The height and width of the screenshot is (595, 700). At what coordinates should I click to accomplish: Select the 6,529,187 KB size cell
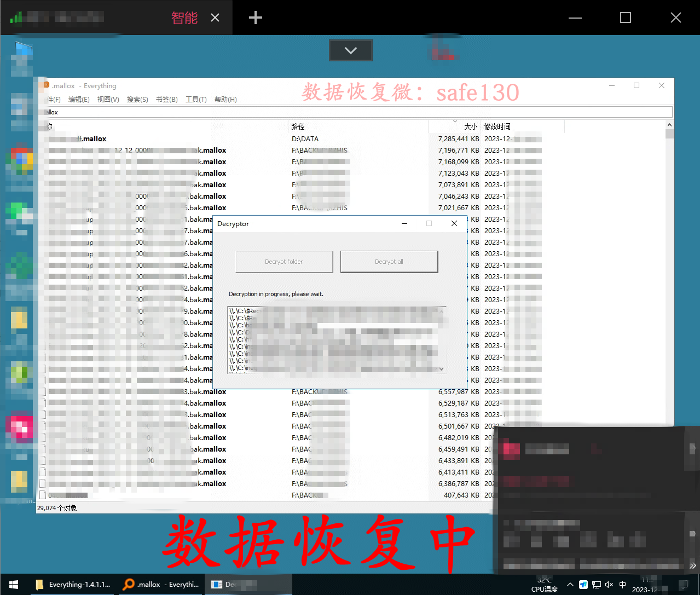459,403
